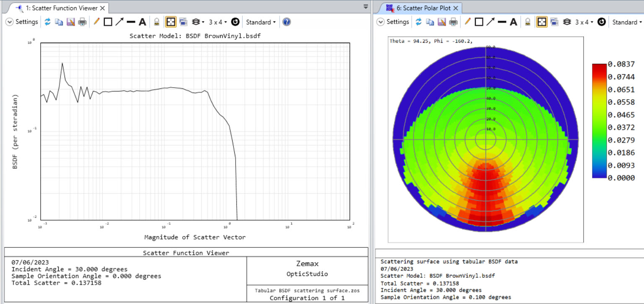Open Standard dropdown in Scatter Polar Plot

point(627,22)
